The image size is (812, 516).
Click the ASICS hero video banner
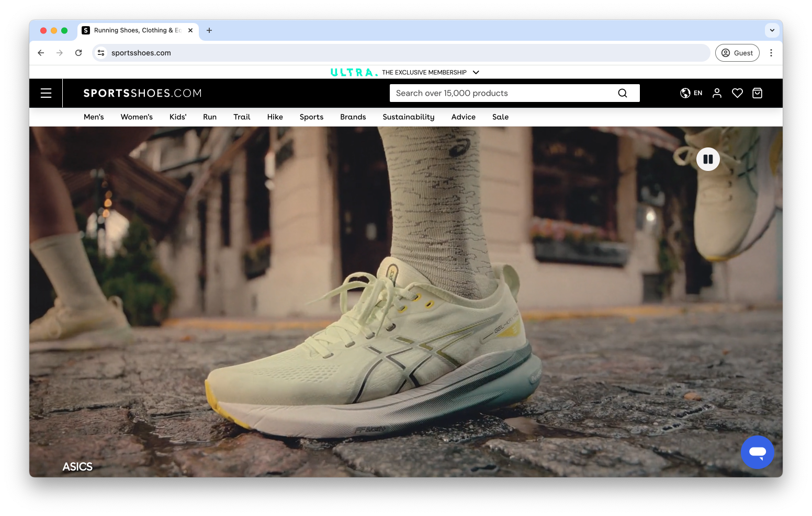tap(406, 302)
